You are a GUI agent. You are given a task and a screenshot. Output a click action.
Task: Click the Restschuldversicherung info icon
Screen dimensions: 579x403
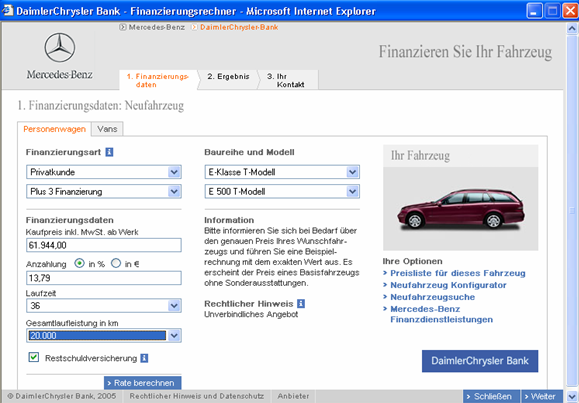[x=144, y=358]
